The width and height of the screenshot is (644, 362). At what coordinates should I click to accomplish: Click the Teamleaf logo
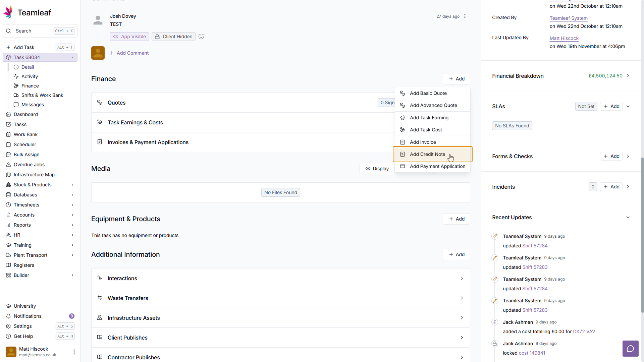point(8,12)
